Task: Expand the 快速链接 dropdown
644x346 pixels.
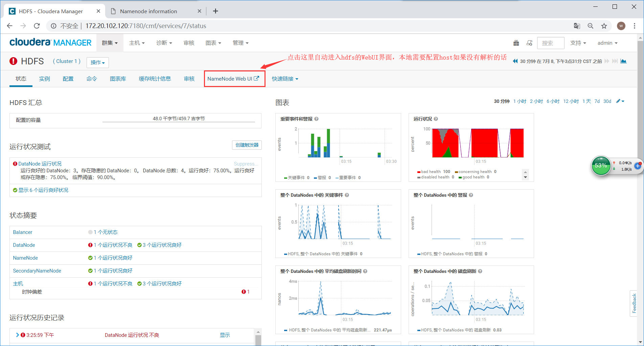Action: (x=285, y=79)
